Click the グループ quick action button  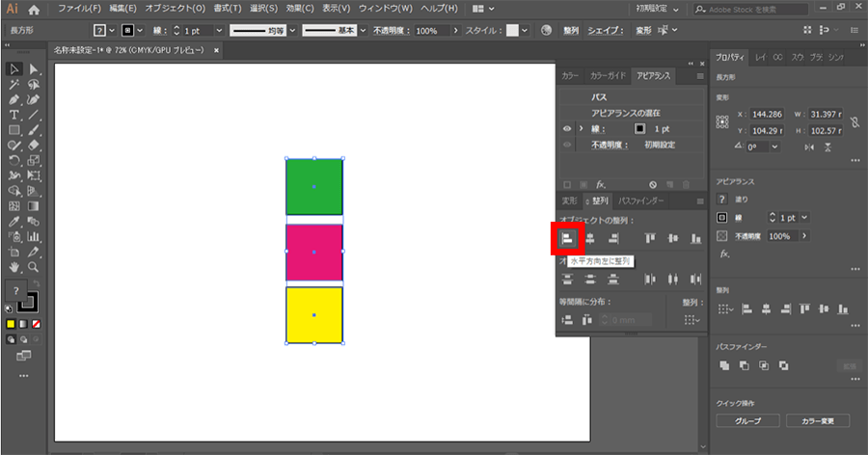coord(747,421)
